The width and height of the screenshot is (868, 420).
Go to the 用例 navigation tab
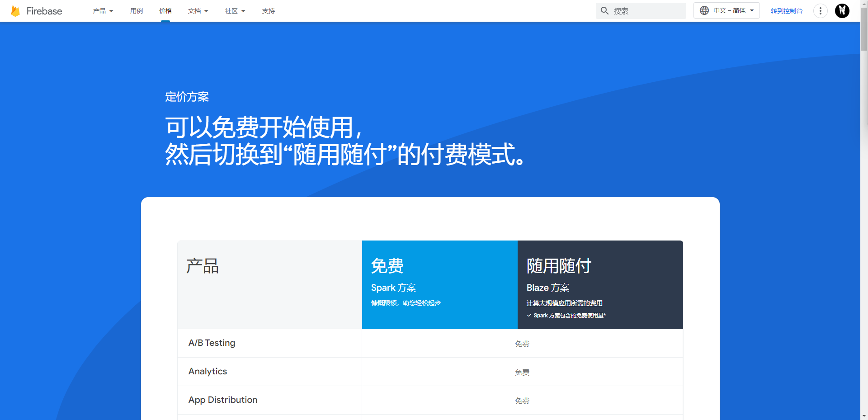click(x=137, y=11)
